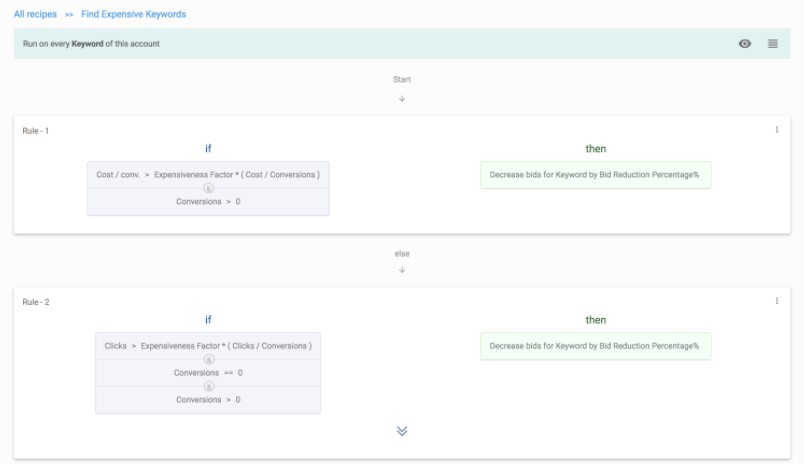Screen dimensions: 804x464
Task: Click the eye preview icon in header
Action: coord(745,44)
